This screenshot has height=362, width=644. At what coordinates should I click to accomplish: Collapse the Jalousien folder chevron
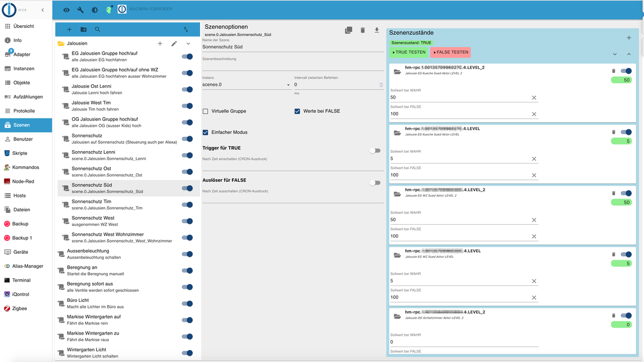click(x=188, y=43)
